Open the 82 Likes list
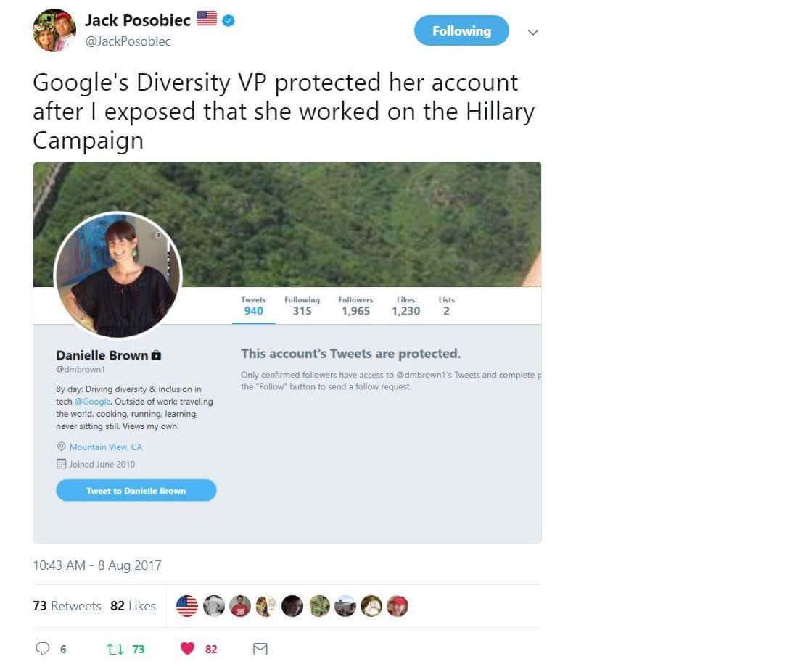811x672 pixels. [133, 606]
